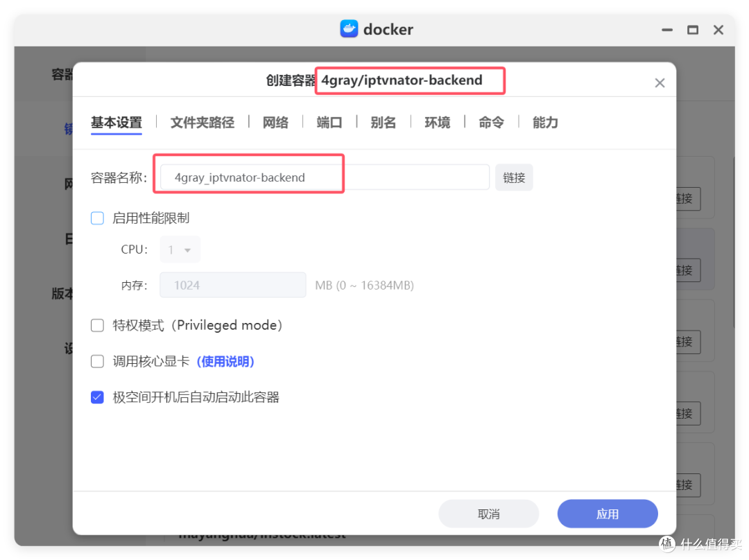Select the 命令 tab

tap(491, 122)
